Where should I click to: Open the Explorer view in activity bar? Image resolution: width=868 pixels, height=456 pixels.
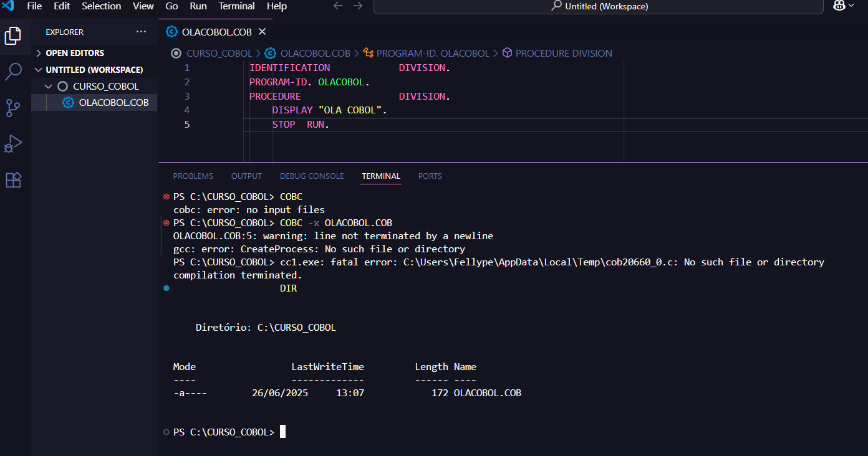click(x=13, y=36)
